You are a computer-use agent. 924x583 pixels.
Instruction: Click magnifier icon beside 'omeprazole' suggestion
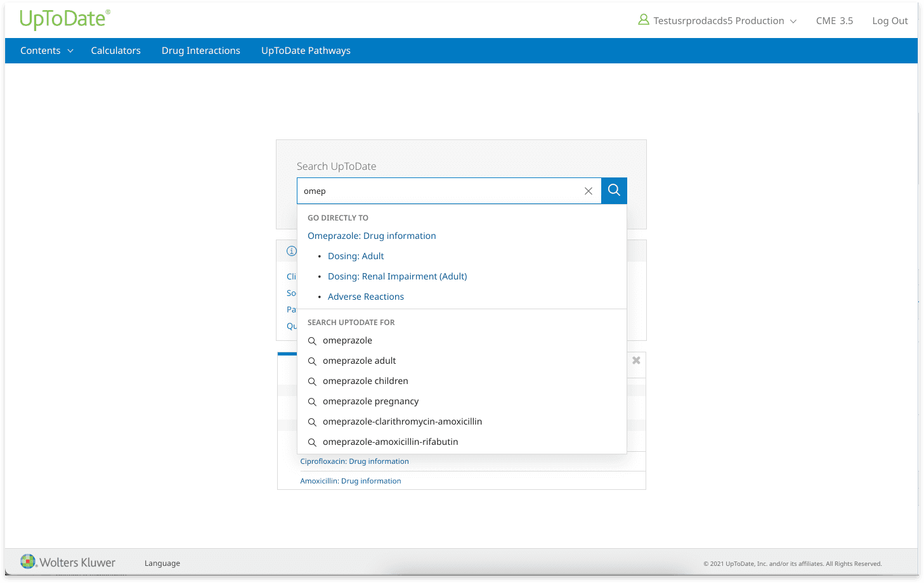312,341
